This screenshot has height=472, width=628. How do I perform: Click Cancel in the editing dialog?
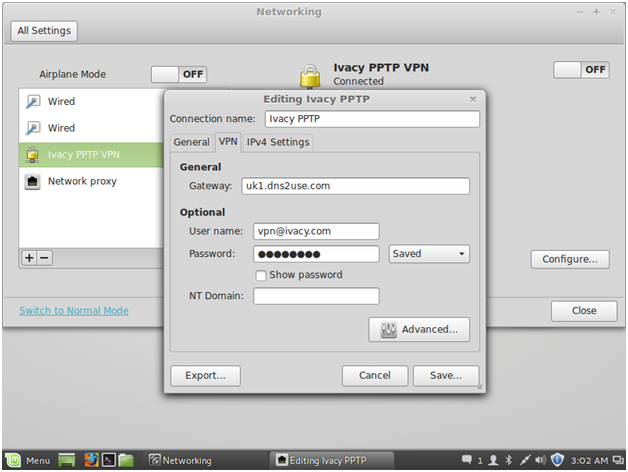[375, 376]
